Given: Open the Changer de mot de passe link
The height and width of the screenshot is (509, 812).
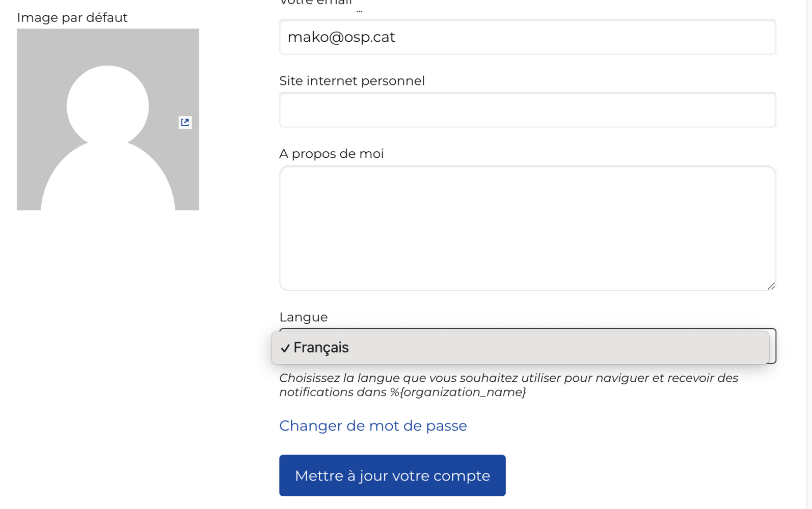Looking at the screenshot, I should point(373,426).
